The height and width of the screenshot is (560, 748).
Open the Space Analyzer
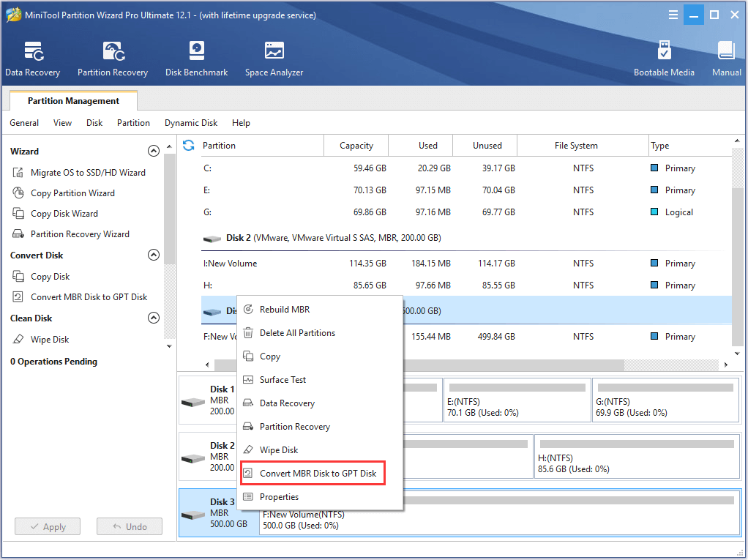pyautogui.click(x=274, y=58)
